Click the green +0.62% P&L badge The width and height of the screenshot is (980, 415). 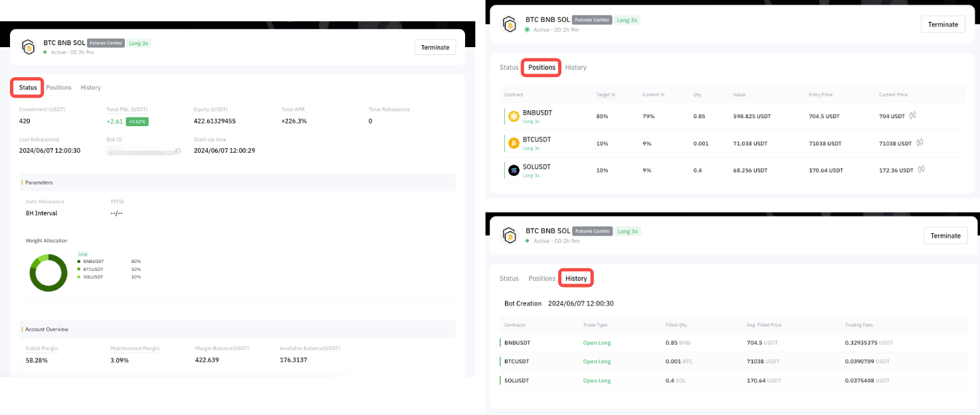pos(137,122)
